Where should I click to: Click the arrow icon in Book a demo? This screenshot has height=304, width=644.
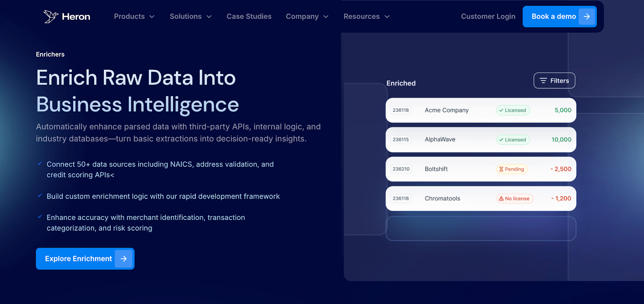click(587, 16)
